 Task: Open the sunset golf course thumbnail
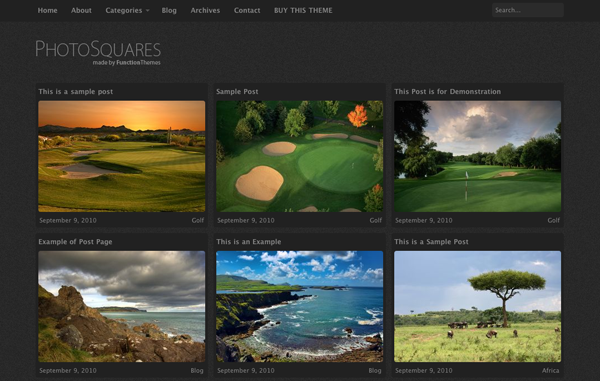[122, 156]
